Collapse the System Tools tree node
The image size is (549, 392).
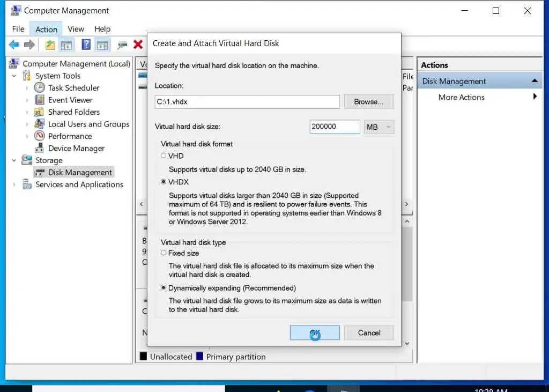click(x=14, y=76)
